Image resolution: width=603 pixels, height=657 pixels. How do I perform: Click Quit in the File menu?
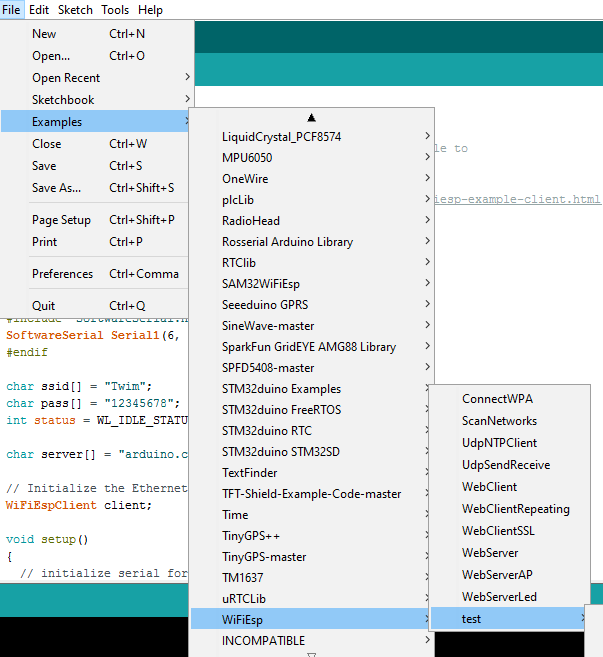coord(44,306)
